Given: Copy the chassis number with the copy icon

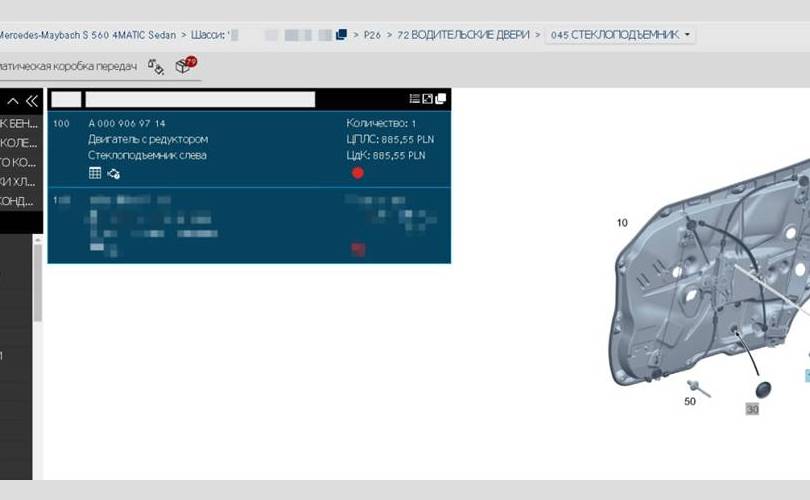Looking at the screenshot, I should pyautogui.click(x=341, y=35).
